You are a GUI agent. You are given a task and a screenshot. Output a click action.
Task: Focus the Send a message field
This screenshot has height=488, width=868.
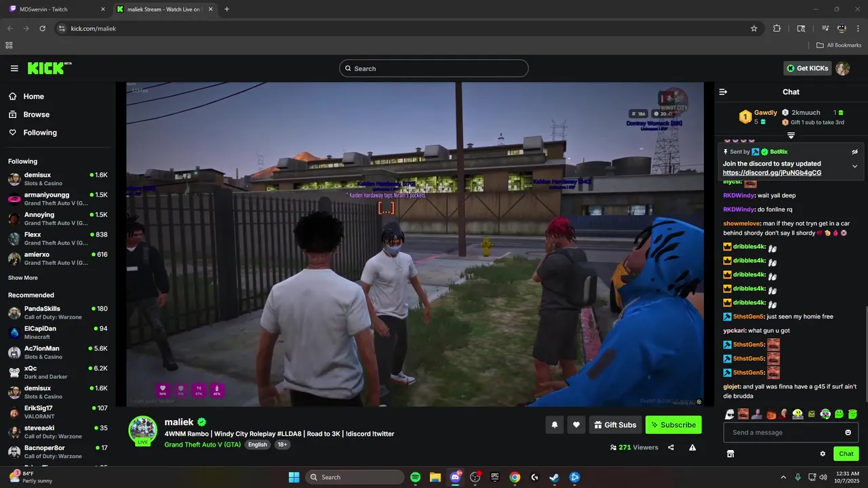click(x=791, y=432)
